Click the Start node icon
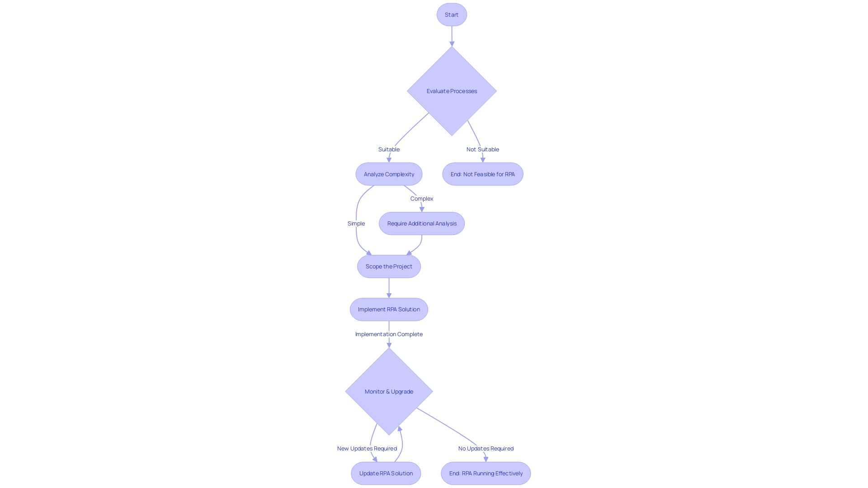Screen dimensions: 868x488 451,14
